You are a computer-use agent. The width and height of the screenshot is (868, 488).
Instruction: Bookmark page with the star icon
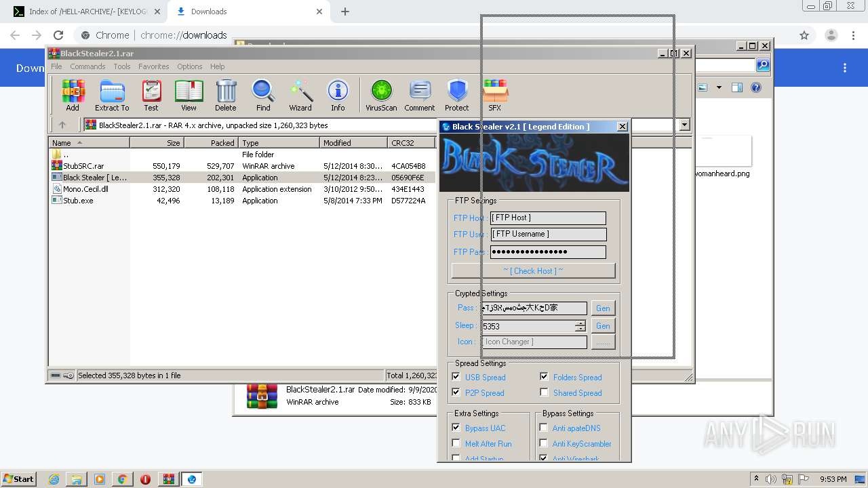[804, 35]
